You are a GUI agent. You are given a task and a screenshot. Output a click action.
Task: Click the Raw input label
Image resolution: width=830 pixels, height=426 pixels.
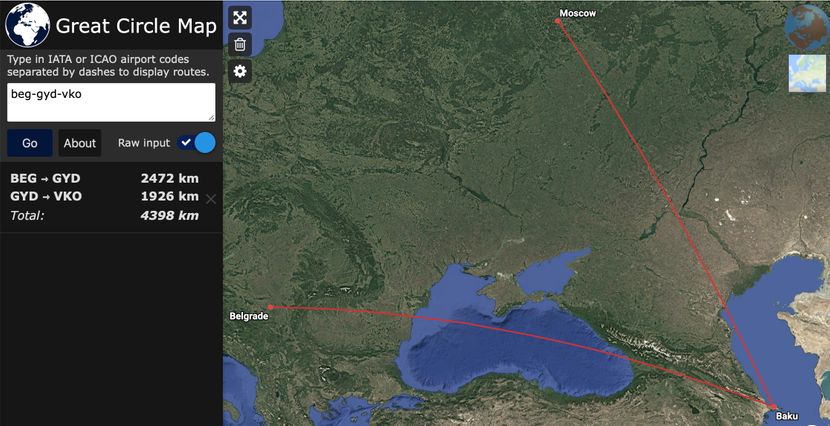[144, 143]
